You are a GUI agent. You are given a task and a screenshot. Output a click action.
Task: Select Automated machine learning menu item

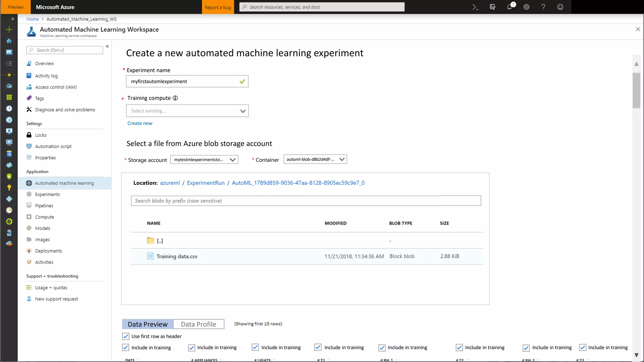(x=64, y=183)
